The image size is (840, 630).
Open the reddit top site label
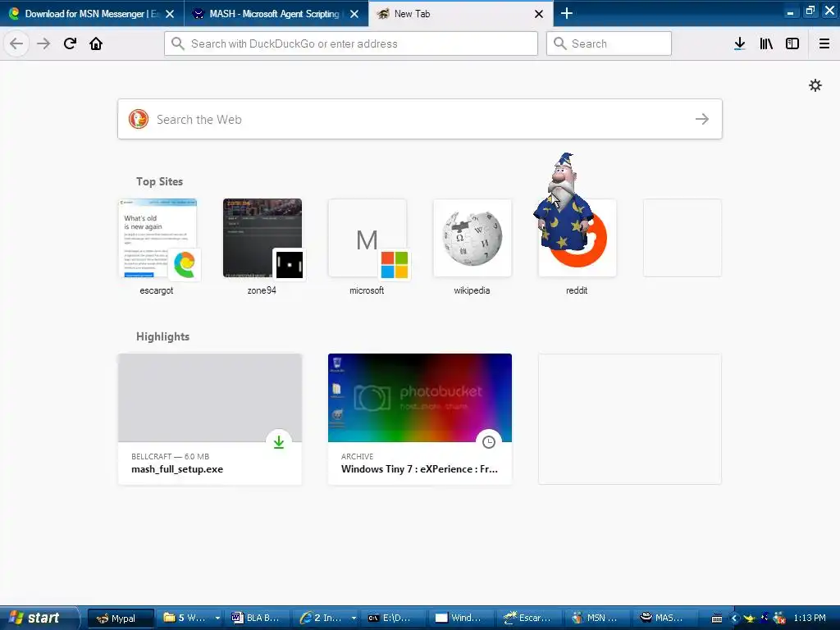click(577, 290)
